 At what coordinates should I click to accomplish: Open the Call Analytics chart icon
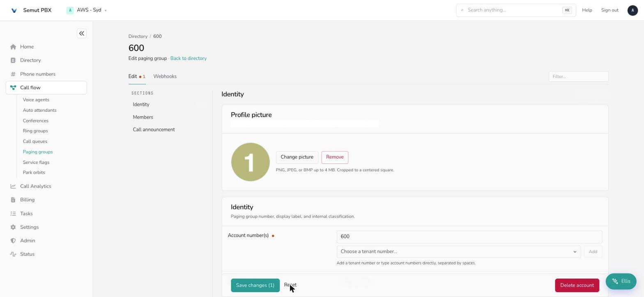(13, 186)
